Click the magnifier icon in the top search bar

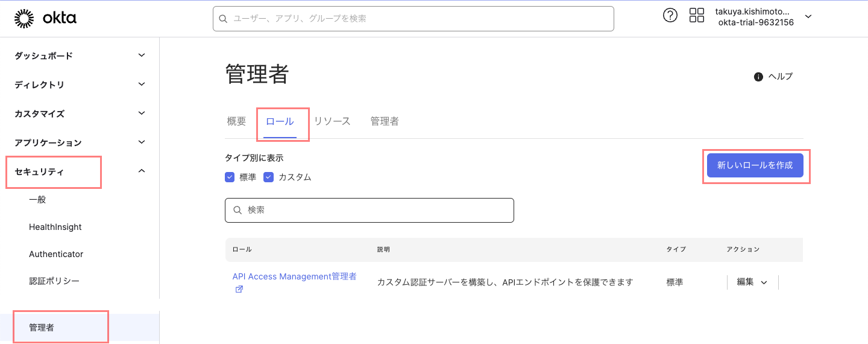[224, 19]
